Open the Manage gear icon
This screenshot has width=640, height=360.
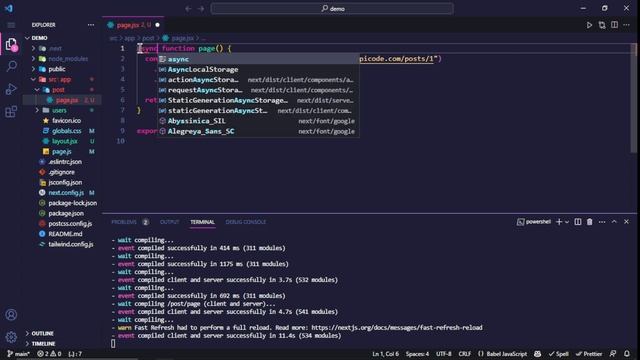tap(11, 337)
